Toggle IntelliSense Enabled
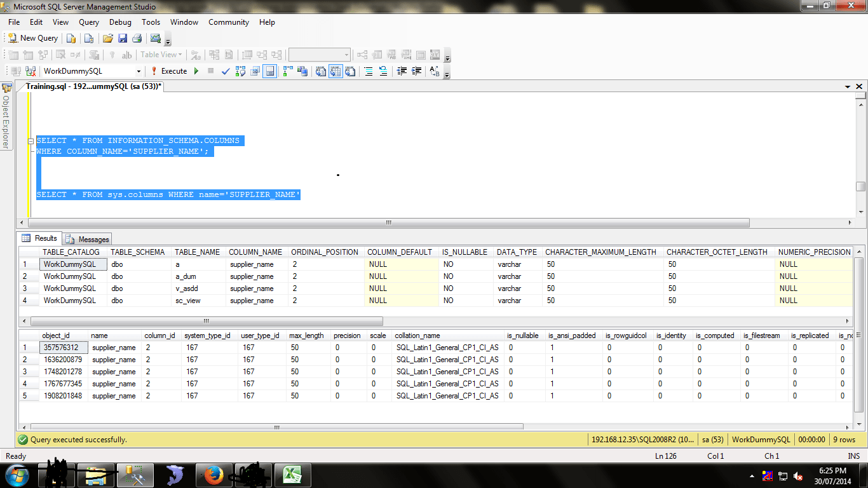This screenshot has height=488, width=868. [270, 71]
